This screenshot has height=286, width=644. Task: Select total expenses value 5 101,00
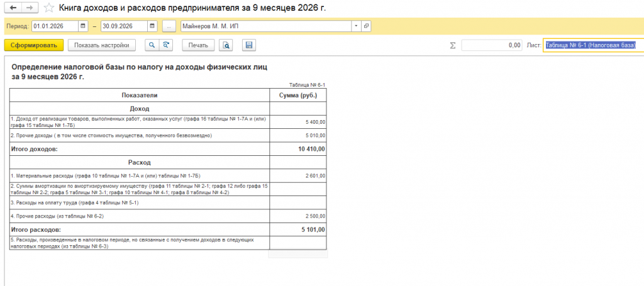pos(299,229)
